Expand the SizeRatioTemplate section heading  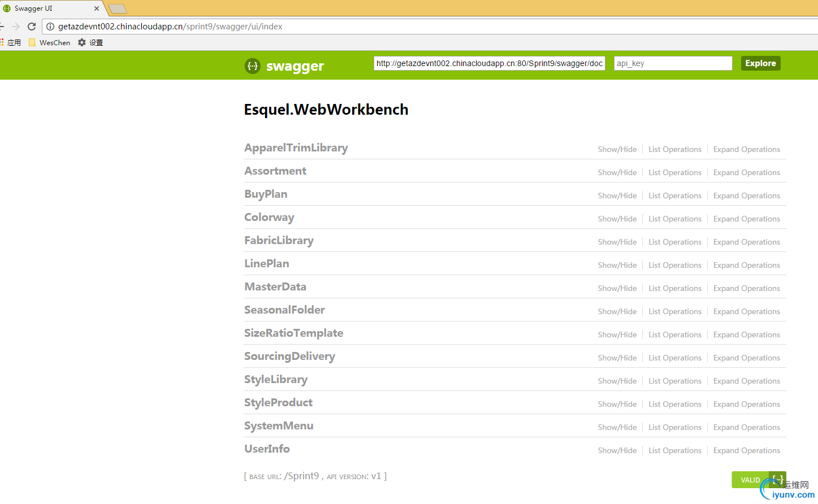(294, 333)
